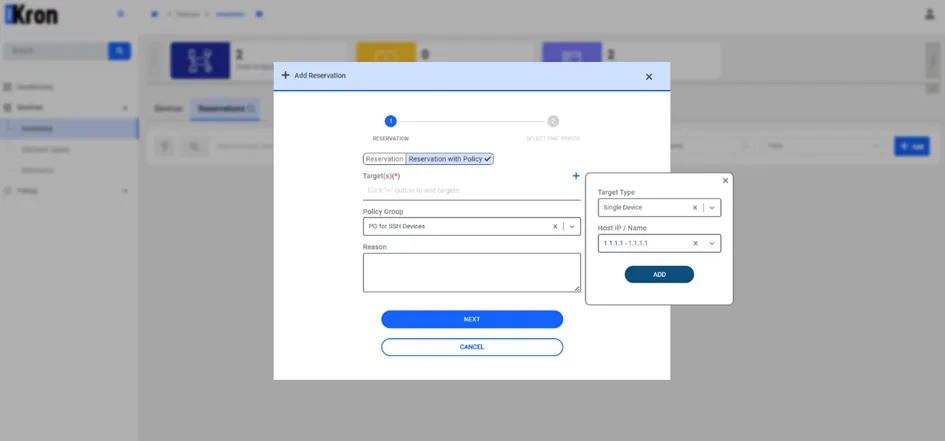Click the Target(s) input field
Image resolution: width=945 pixels, height=441 pixels.
click(x=472, y=190)
